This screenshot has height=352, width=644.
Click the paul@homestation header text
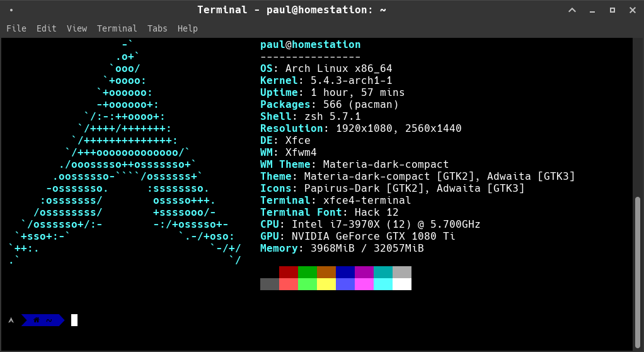[311, 44]
